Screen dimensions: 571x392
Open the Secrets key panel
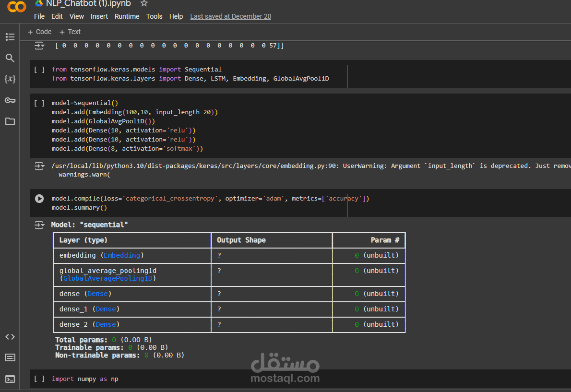[10, 100]
